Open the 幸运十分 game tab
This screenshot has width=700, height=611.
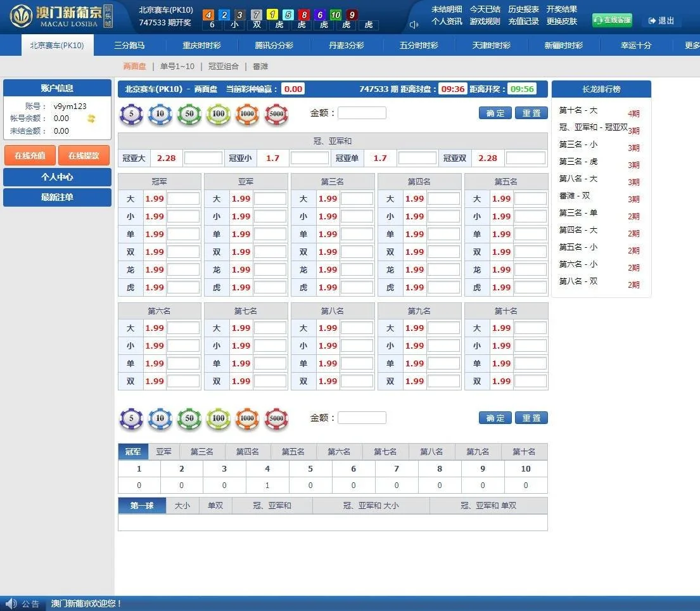[x=636, y=46]
